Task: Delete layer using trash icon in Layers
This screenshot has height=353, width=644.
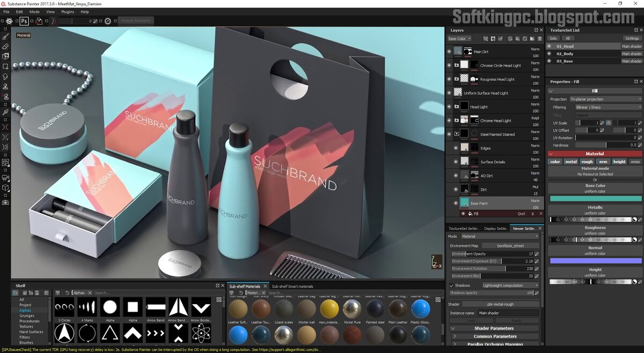Action: 540,39
